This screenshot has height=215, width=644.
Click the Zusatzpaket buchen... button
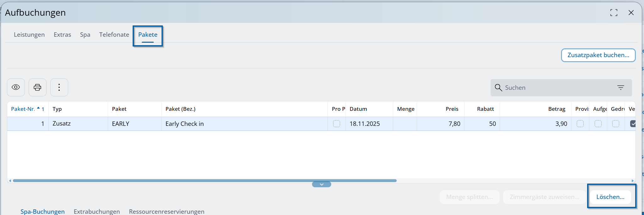[598, 55]
